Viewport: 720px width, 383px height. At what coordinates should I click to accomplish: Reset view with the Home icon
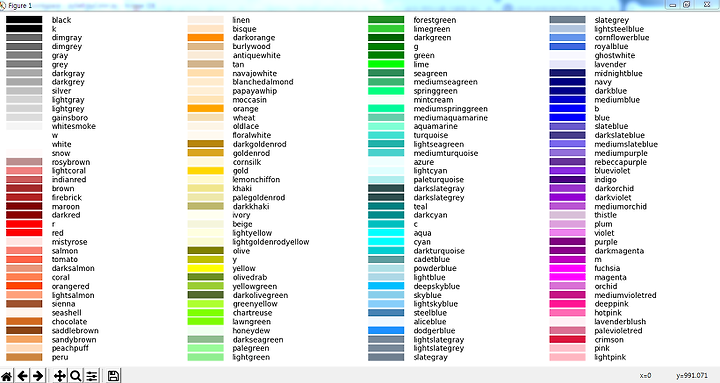[6, 376]
